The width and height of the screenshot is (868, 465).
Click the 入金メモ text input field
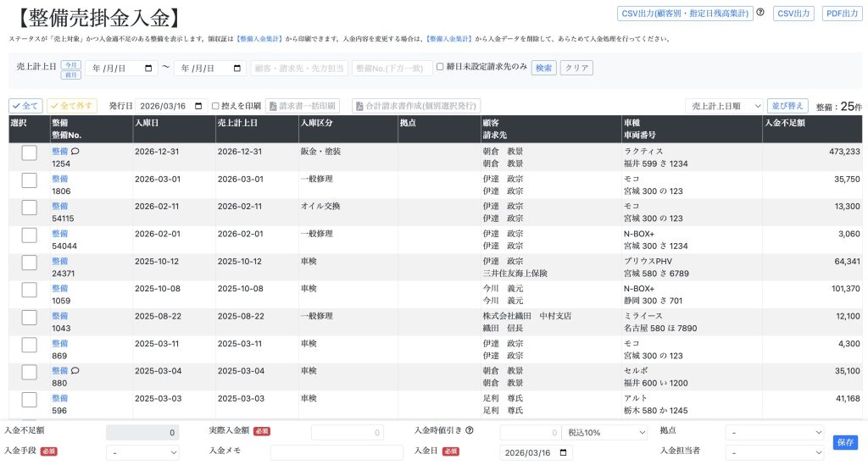(337, 452)
